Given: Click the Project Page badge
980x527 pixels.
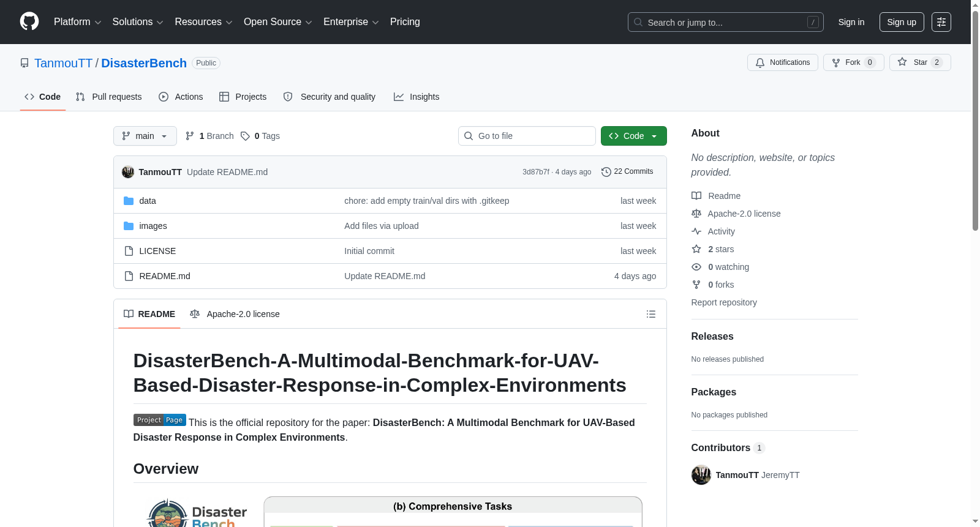Looking at the screenshot, I should (160, 420).
